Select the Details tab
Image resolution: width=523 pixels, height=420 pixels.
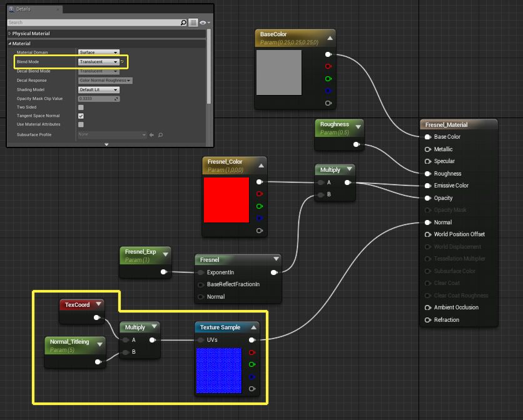[x=25, y=9]
